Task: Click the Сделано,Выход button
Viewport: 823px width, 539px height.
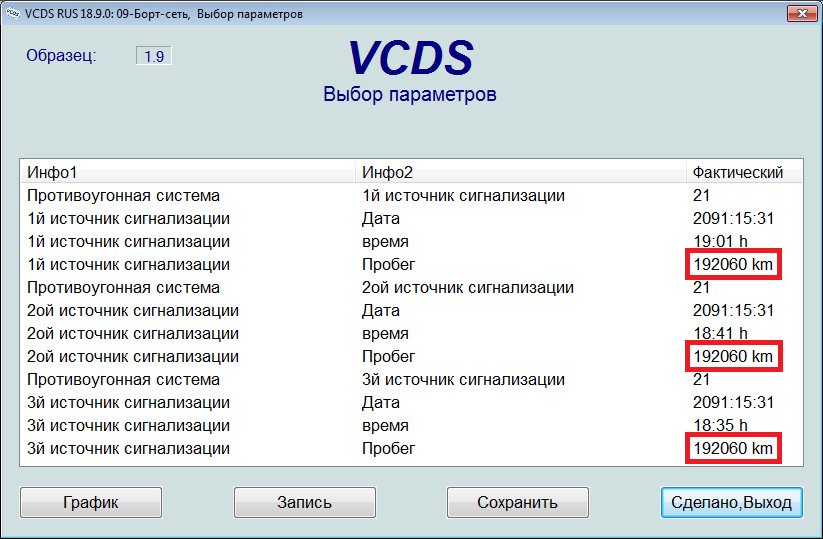Action: (731, 502)
